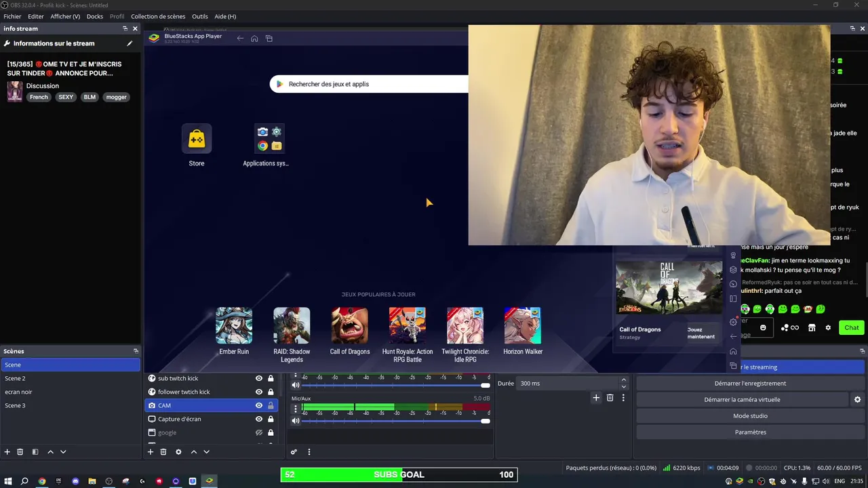Open BlueStacks multi-instance tabs icon
The image size is (868, 488).
coord(269,39)
